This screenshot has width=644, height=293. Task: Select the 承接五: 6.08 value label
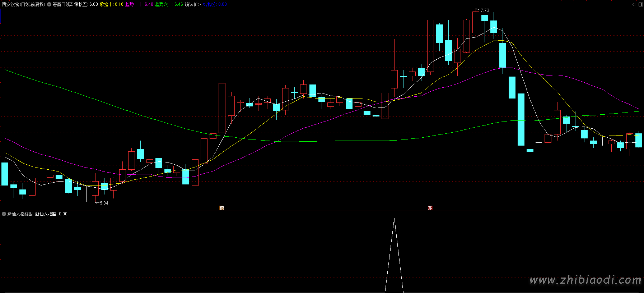coord(86,4)
